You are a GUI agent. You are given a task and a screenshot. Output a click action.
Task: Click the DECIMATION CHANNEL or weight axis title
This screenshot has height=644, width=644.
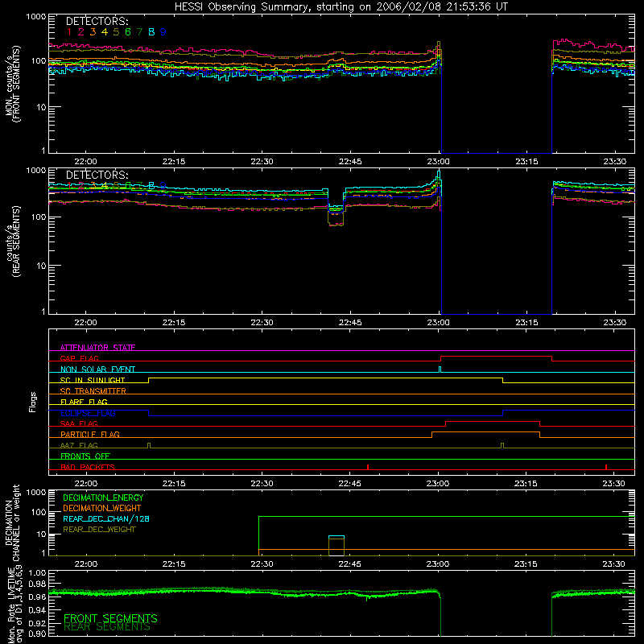tap(13, 522)
